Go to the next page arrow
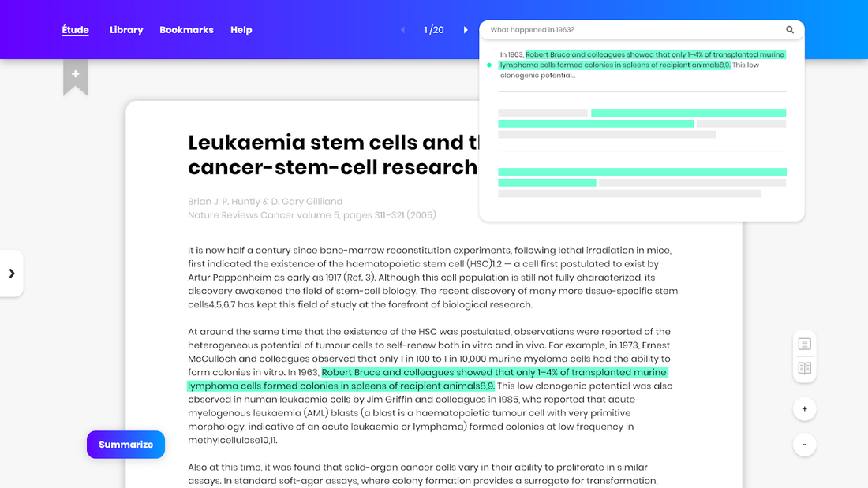This screenshot has height=488, width=868. (466, 30)
